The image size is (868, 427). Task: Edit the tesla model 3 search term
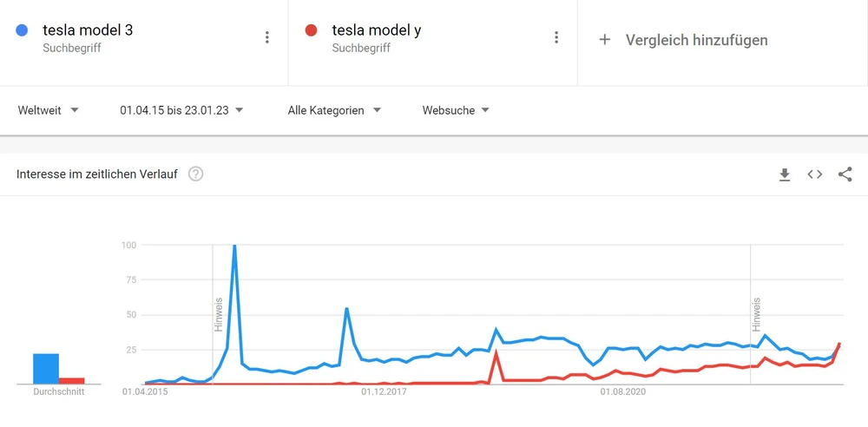88,31
